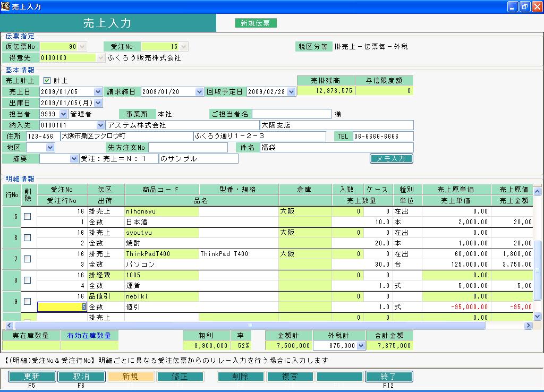This screenshot has width=544, height=392.
Task: Click the 新規伝票 button
Action: click(x=256, y=23)
